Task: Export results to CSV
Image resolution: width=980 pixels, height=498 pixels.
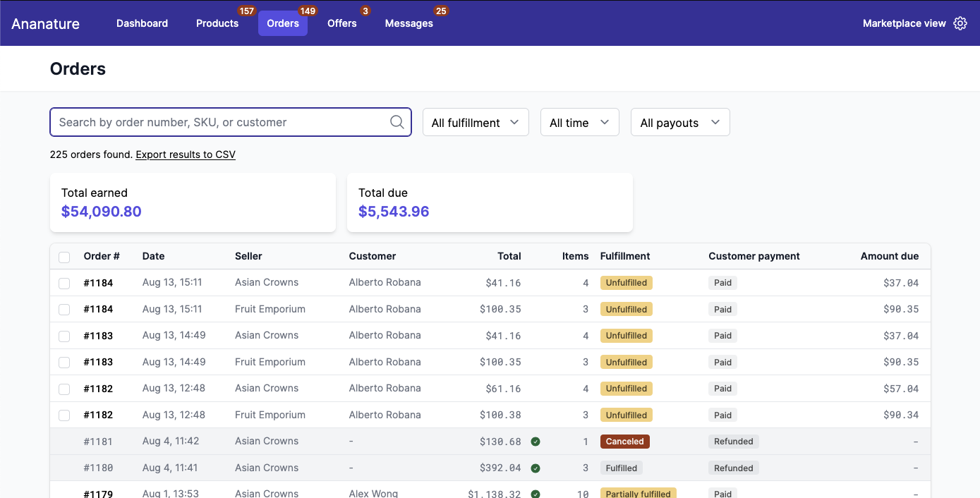Action: click(186, 154)
